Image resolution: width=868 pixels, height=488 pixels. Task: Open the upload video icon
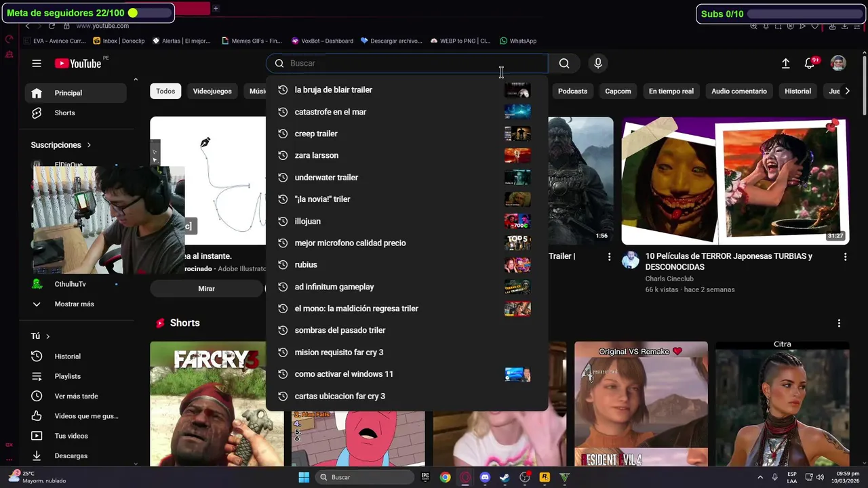tap(785, 63)
